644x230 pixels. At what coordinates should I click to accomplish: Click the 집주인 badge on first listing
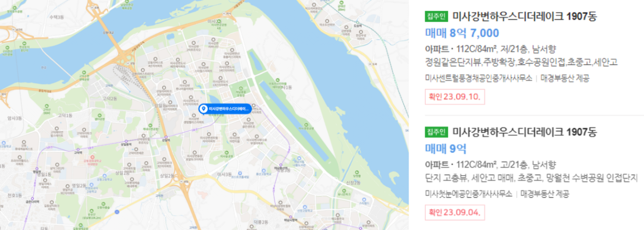tap(436, 16)
